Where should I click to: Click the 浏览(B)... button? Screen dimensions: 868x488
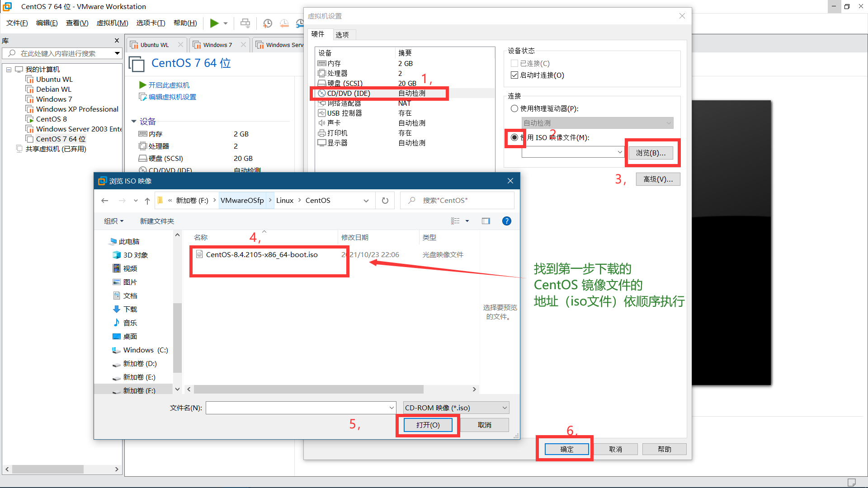tap(651, 153)
